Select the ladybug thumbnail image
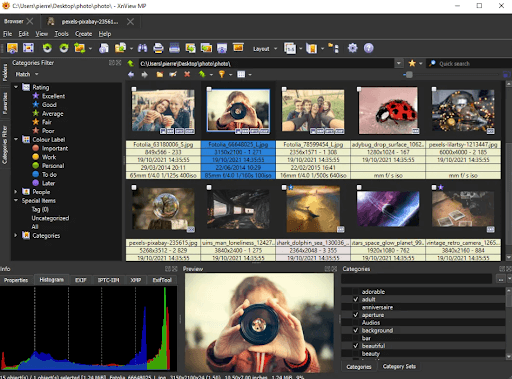Screen dimensions: 512x379 pos(388,111)
